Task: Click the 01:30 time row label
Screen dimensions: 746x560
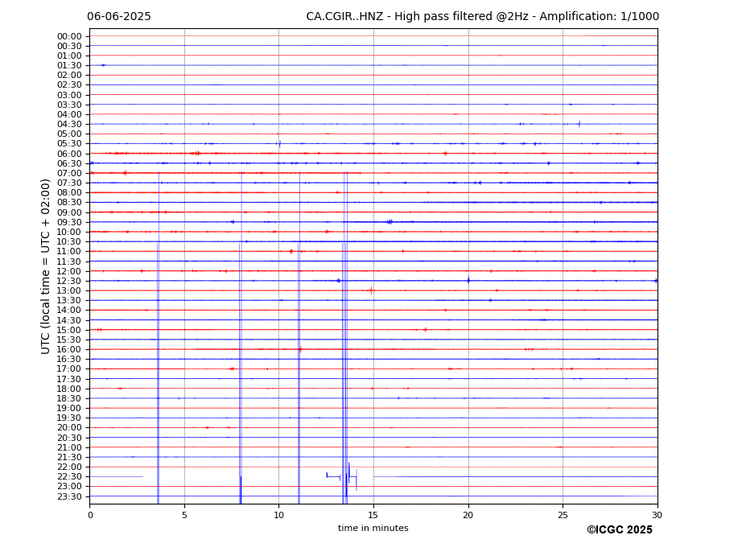Action: (x=69, y=66)
